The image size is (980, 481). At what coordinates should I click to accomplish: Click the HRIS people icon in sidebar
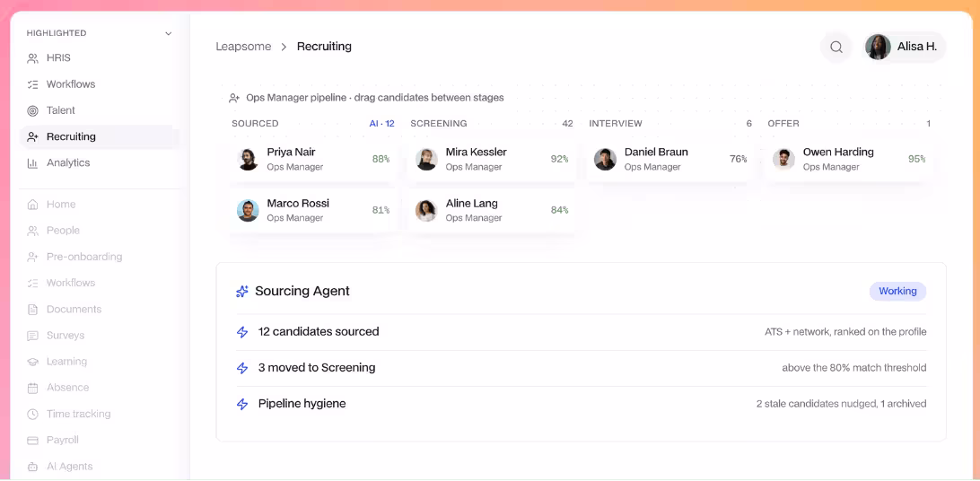pyautogui.click(x=33, y=58)
